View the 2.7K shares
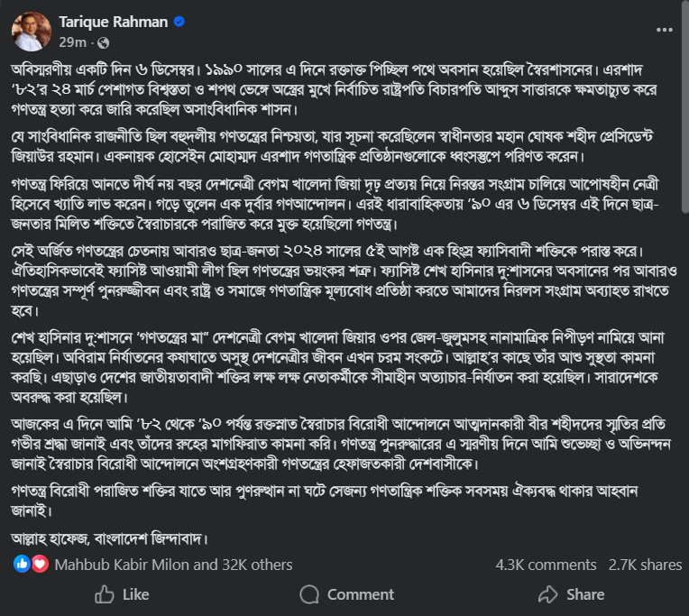The height and width of the screenshot is (616, 689). coord(645,565)
